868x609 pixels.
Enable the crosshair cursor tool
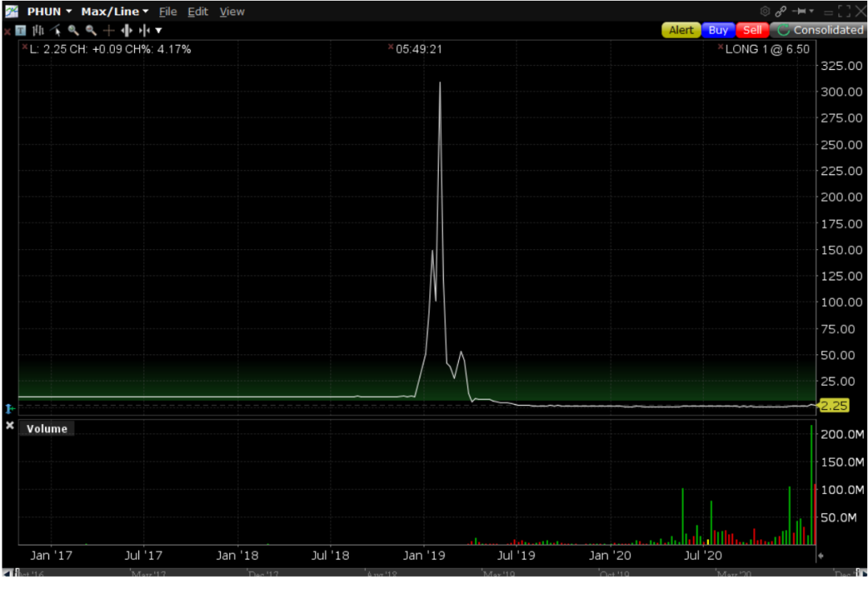click(108, 31)
